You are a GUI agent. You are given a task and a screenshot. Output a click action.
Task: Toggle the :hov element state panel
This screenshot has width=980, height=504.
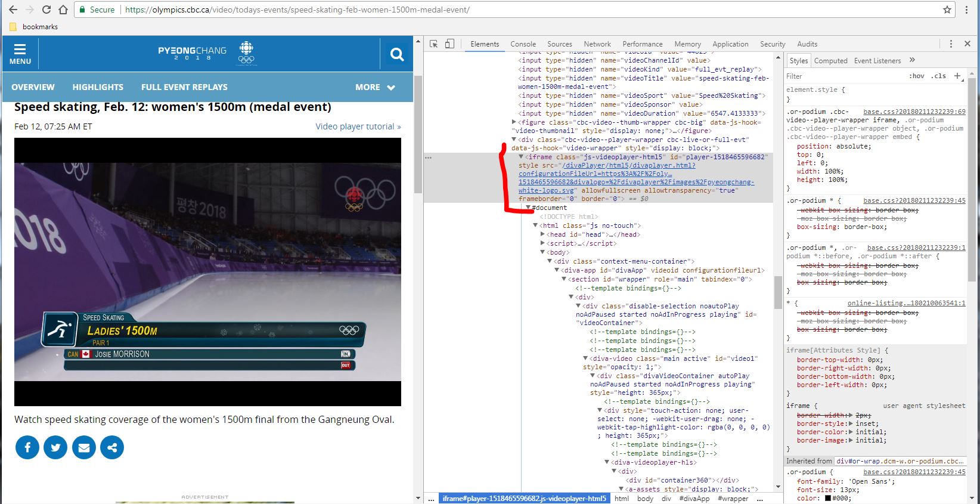point(916,76)
